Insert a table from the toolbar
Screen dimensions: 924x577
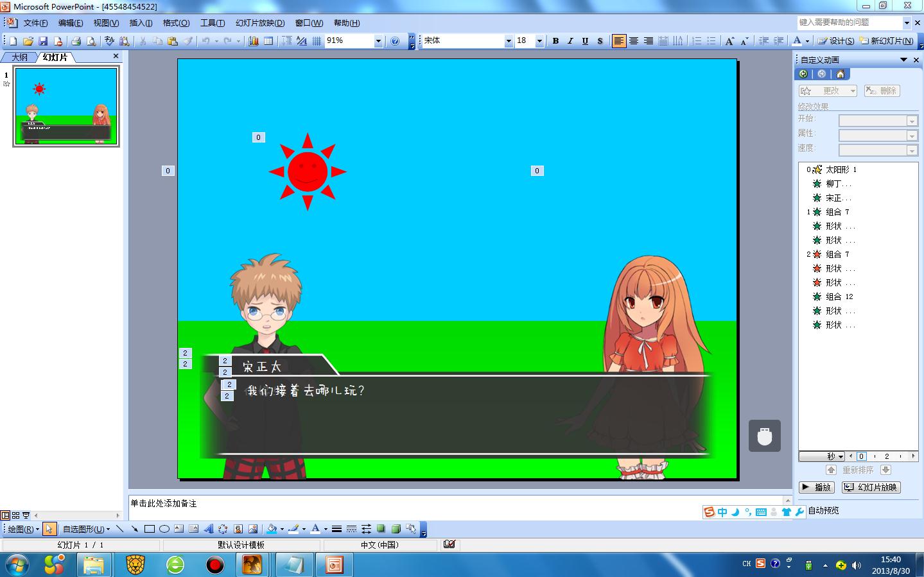[x=268, y=41]
